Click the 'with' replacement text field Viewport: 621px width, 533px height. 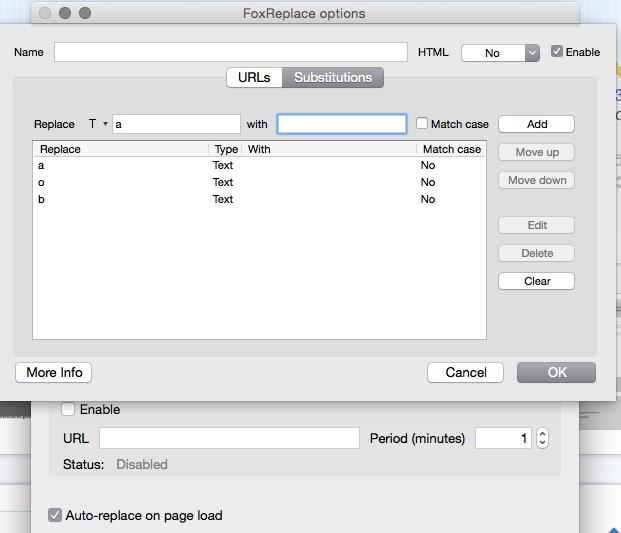pyautogui.click(x=342, y=124)
